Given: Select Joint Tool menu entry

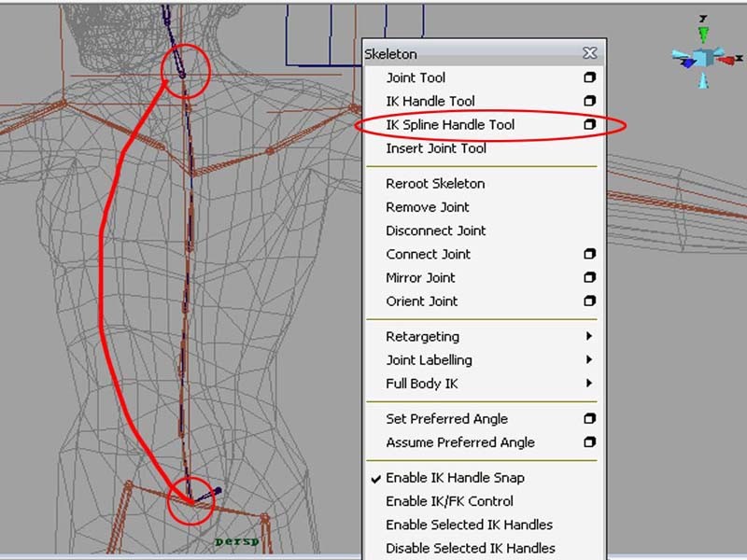Looking at the screenshot, I should point(416,77).
